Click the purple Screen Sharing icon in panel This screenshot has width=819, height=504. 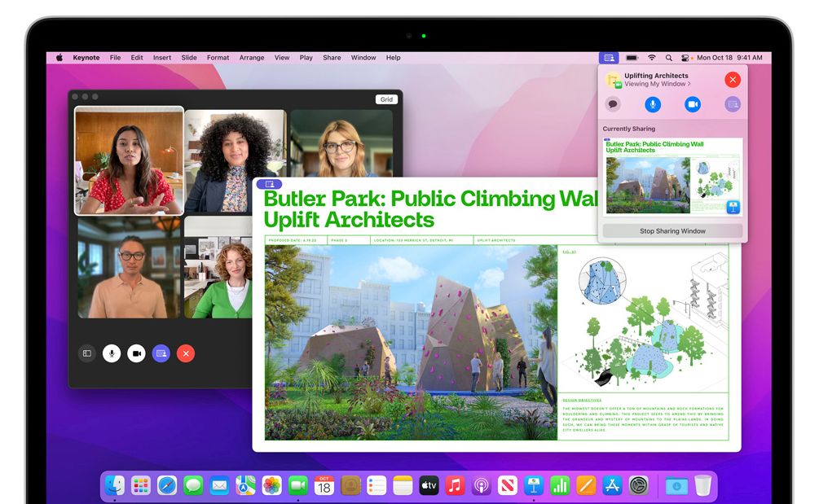(733, 104)
